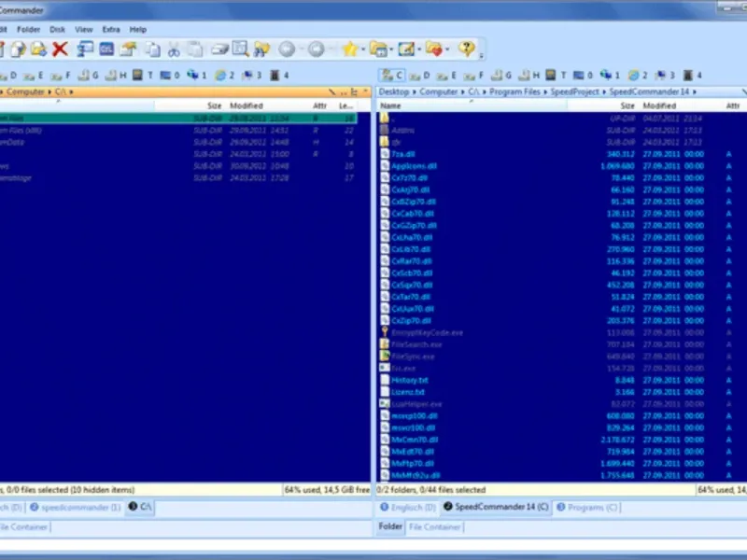Click the edit notepad toolbar icon
The image size is (747, 560).
pos(406,49)
